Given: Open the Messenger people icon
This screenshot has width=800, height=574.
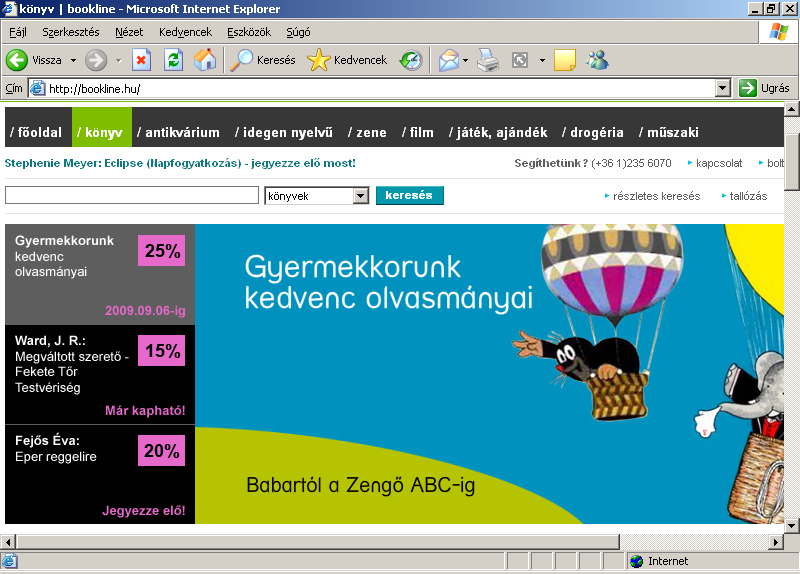Looking at the screenshot, I should [x=597, y=60].
